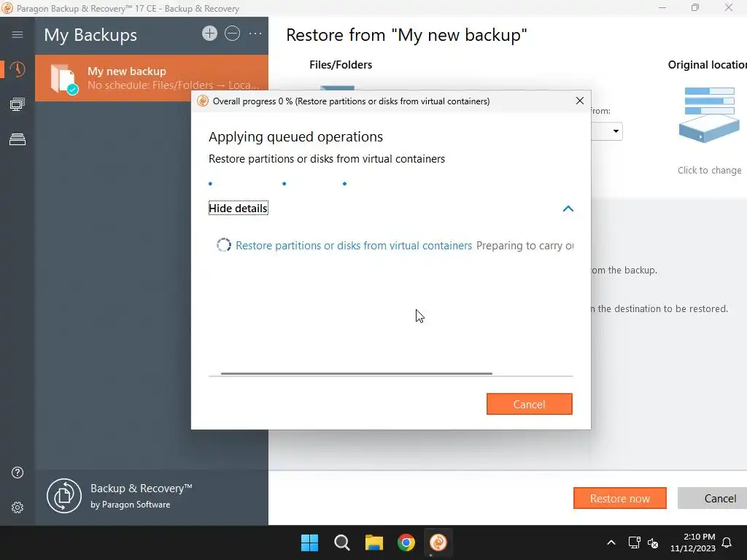Add a new backup with plus icon
The width and height of the screenshot is (747, 560).
[x=209, y=34]
